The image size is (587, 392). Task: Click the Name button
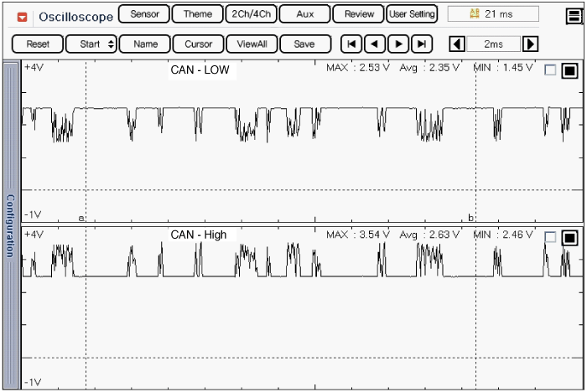click(x=145, y=44)
